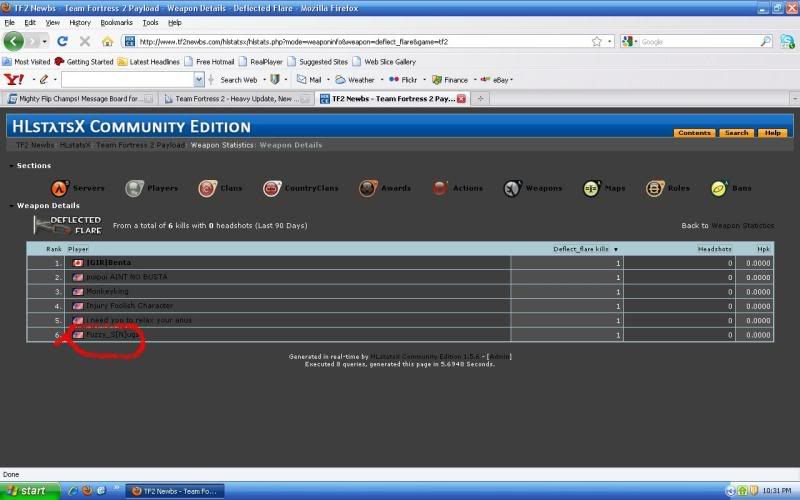This screenshot has width=800, height=500.
Task: Follow the Back to Weapon Statistics link
Action: (742, 226)
